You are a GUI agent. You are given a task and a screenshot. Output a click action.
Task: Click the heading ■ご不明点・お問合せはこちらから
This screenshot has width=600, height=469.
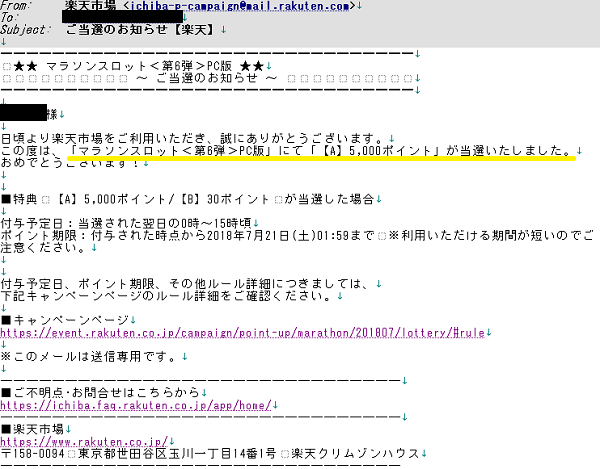100,392
